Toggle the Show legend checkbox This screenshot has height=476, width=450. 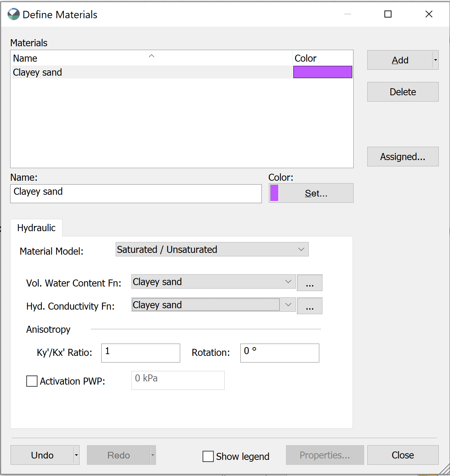click(208, 456)
